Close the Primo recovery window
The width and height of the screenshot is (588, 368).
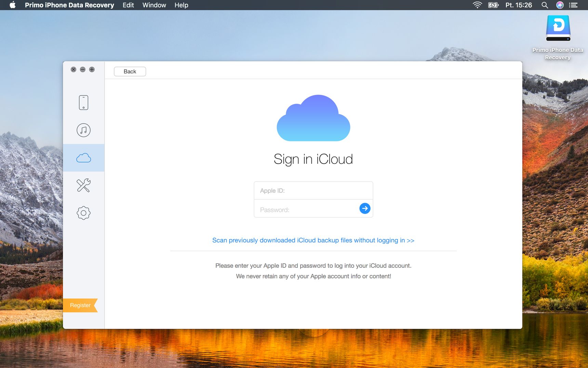click(73, 69)
